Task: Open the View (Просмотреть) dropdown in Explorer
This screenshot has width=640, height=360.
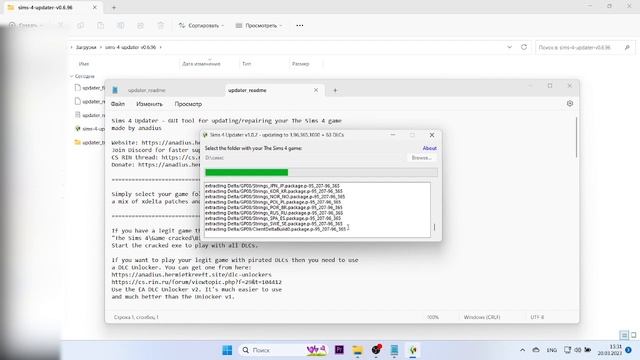Action: click(x=259, y=25)
